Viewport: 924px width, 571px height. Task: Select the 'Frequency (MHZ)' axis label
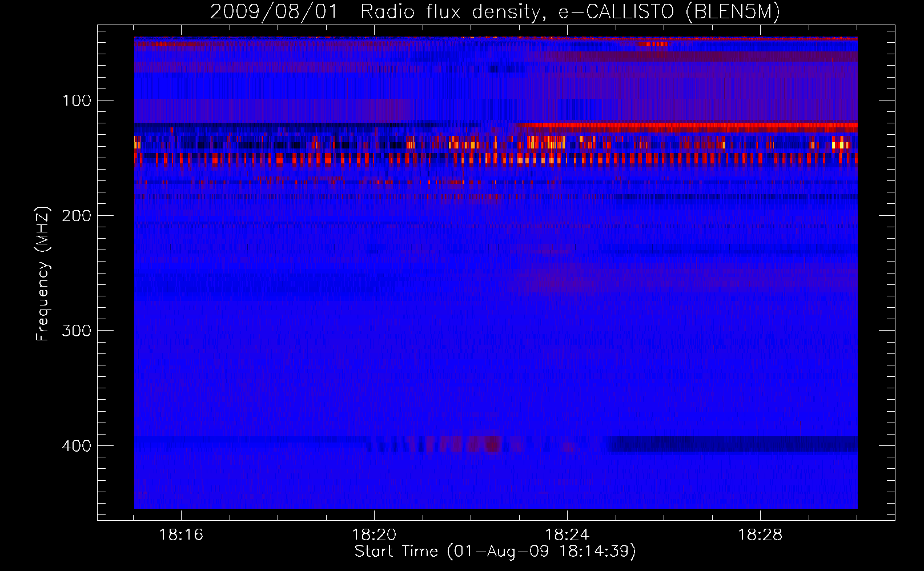click(x=43, y=274)
